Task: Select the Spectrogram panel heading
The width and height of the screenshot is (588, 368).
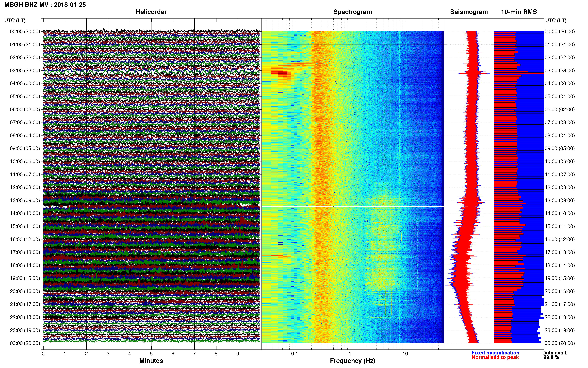Action: tap(352, 12)
